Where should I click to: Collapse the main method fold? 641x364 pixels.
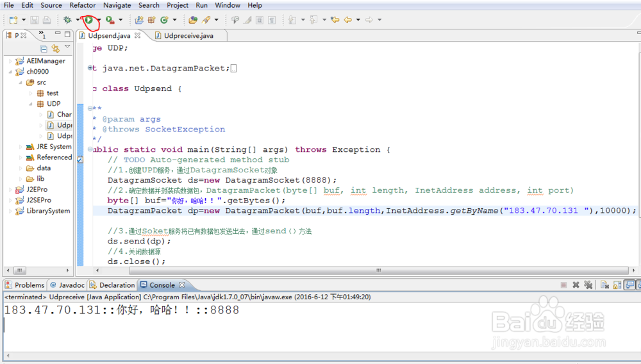tap(90, 149)
